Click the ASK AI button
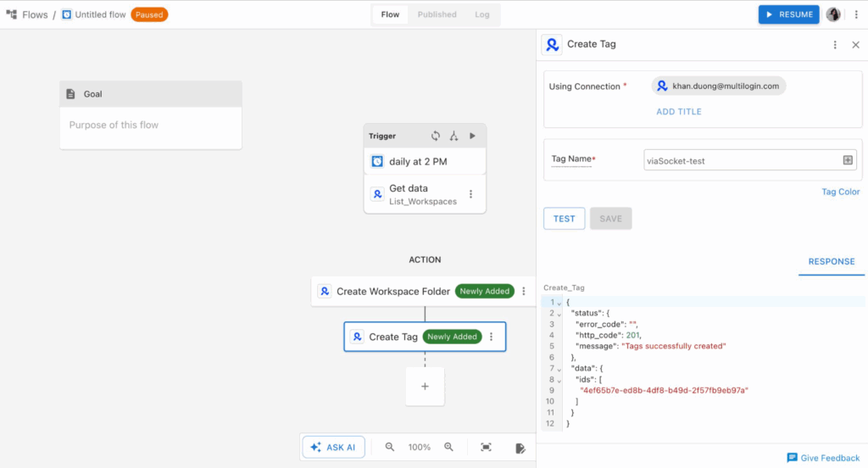 point(334,447)
